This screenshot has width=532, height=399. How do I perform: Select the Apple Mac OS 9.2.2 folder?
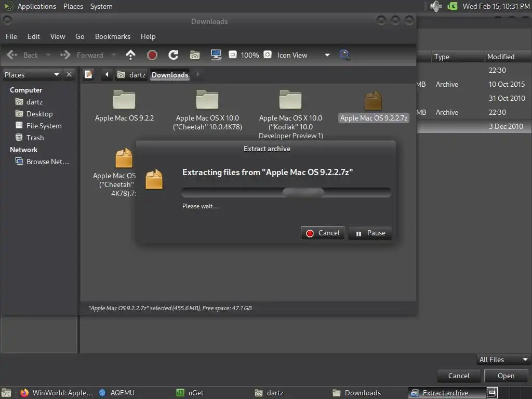124,106
